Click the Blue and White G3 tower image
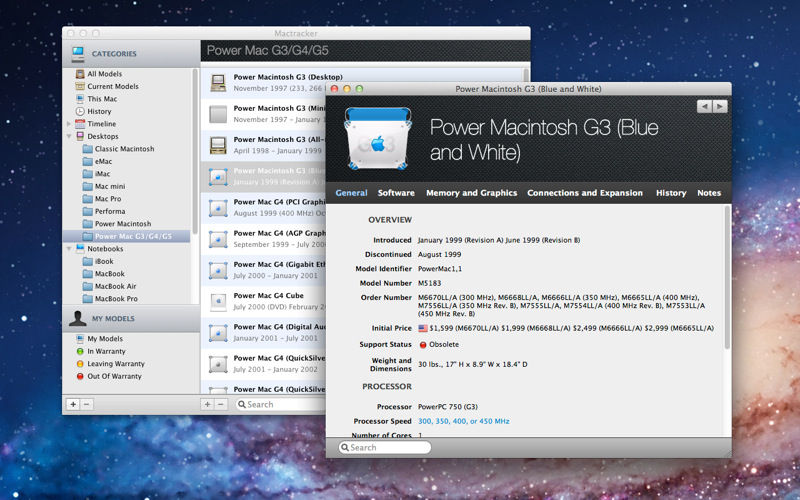Screen dimensions: 800x500 click(378, 138)
